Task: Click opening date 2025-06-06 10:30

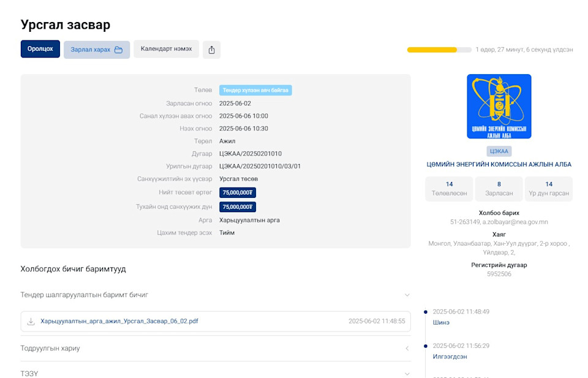Action: coord(244,129)
